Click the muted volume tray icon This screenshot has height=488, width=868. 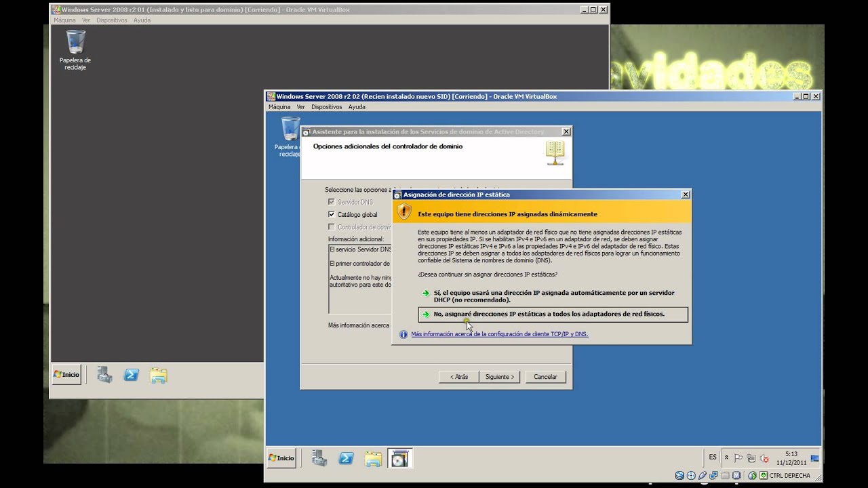pyautogui.click(x=765, y=458)
